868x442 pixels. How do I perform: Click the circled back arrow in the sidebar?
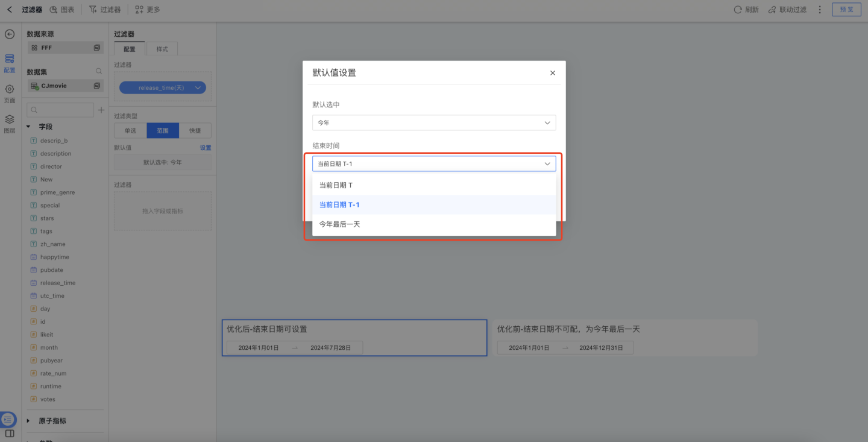coord(10,34)
